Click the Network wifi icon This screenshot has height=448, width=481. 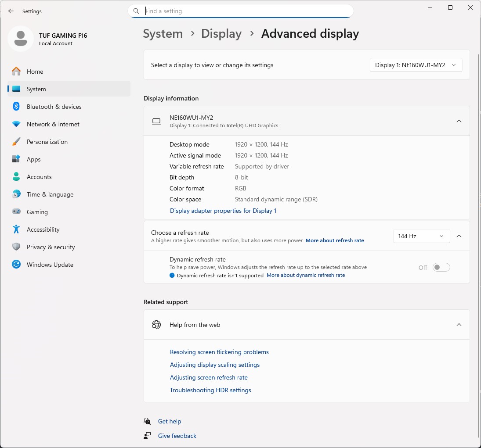16,124
